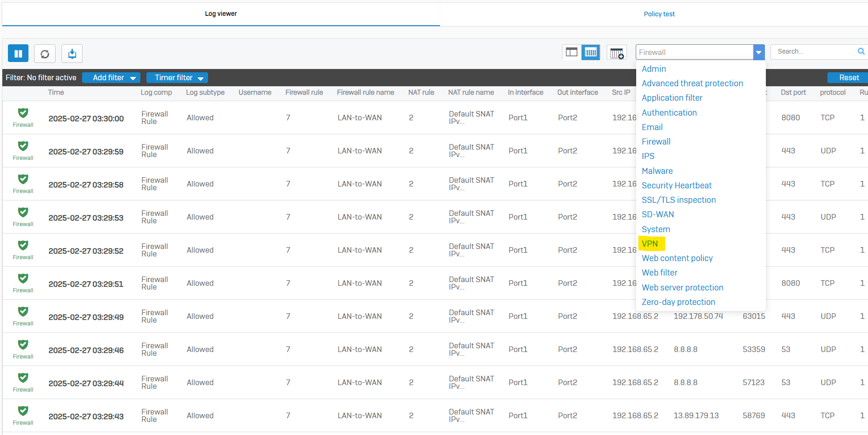Choose Web content policy module
Viewport: 868px width, 435px height.
coord(677,258)
